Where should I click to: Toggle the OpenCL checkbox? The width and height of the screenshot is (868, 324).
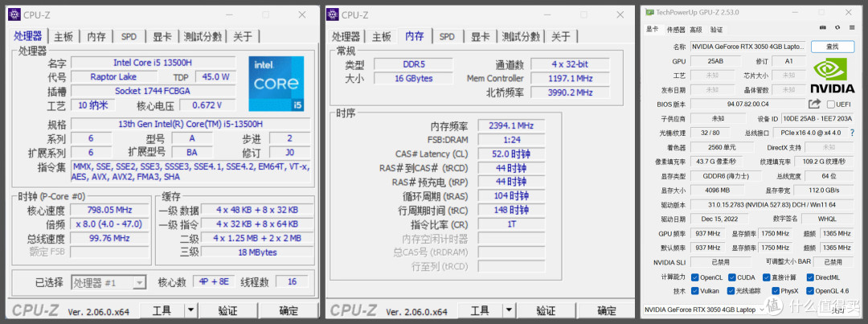pos(694,277)
